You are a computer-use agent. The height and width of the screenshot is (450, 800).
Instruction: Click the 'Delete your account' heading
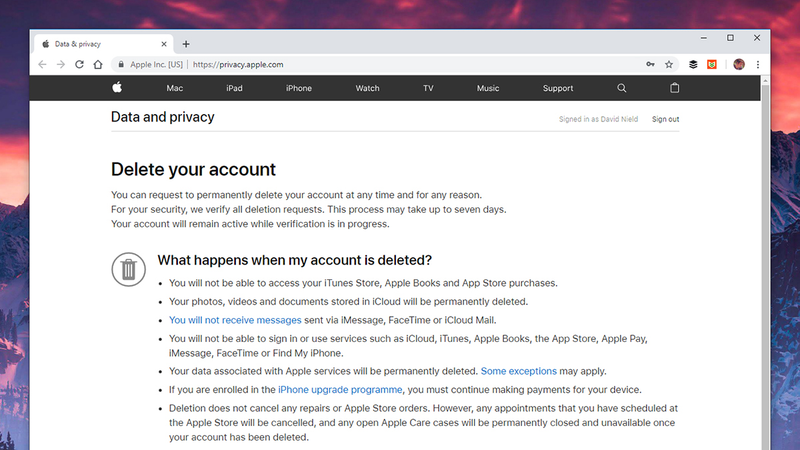tap(193, 169)
